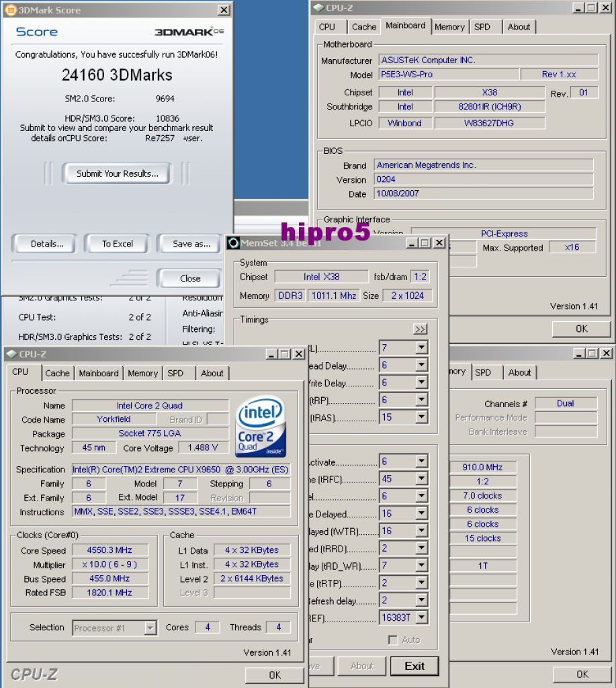Switch to Mainboard tab in processor CPU-Z window
The width and height of the screenshot is (616, 688).
[99, 373]
